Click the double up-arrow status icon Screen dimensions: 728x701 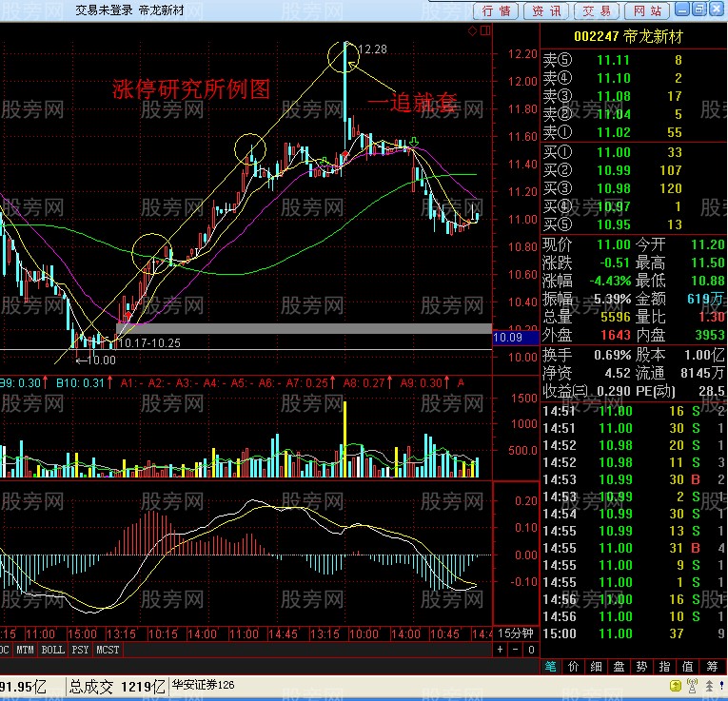[x=709, y=685]
